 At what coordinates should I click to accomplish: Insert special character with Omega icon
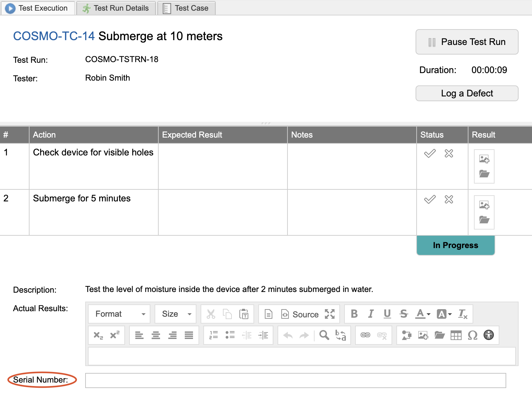coord(472,335)
